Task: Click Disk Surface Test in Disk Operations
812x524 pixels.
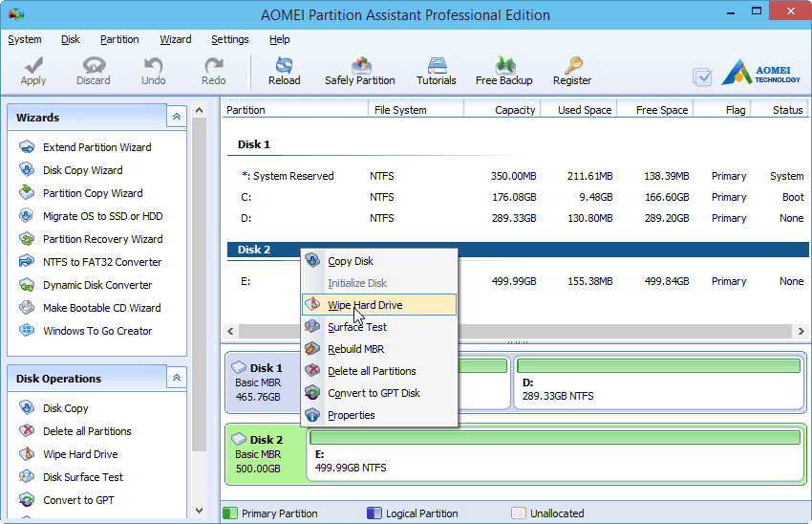Action: 83,477
